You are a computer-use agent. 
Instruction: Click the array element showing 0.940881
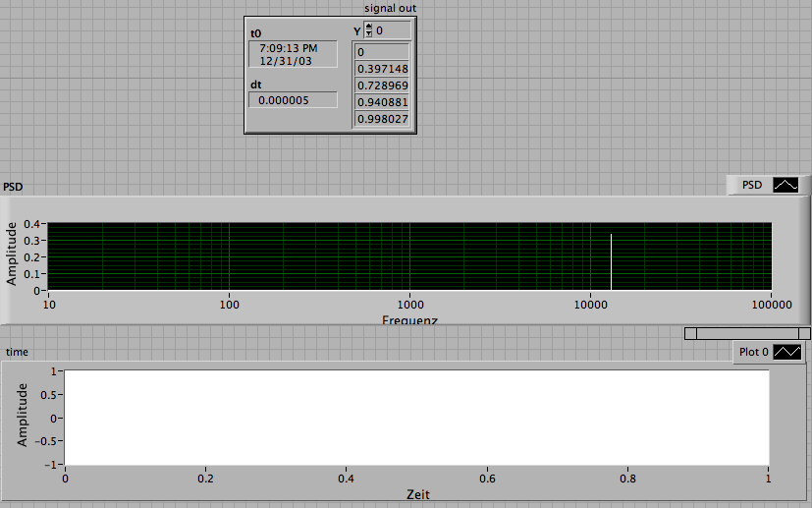tap(382, 102)
